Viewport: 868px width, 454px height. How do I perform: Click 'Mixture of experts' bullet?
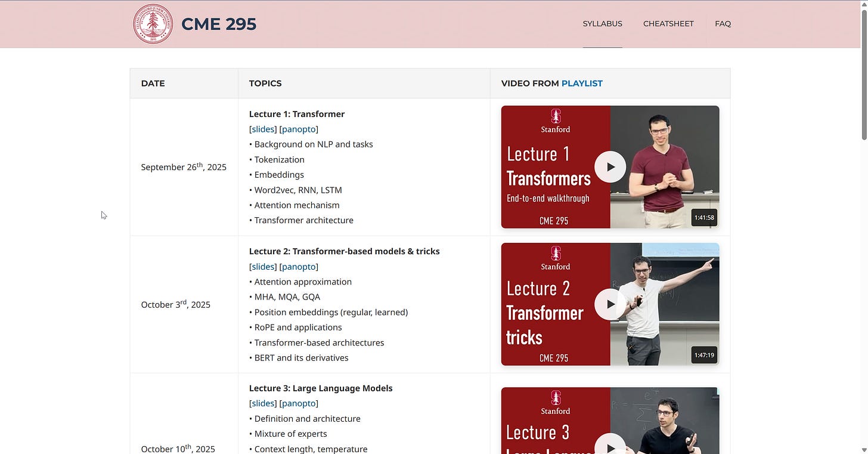288,434
